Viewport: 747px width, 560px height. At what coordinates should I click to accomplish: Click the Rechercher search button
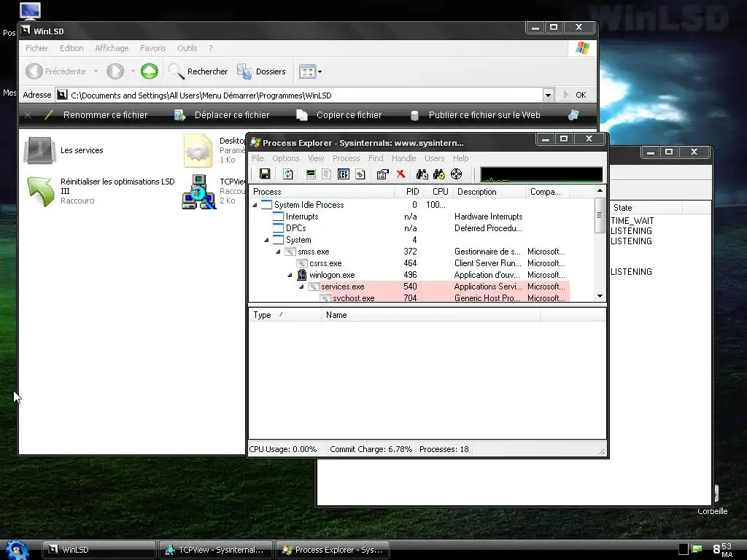(x=198, y=71)
